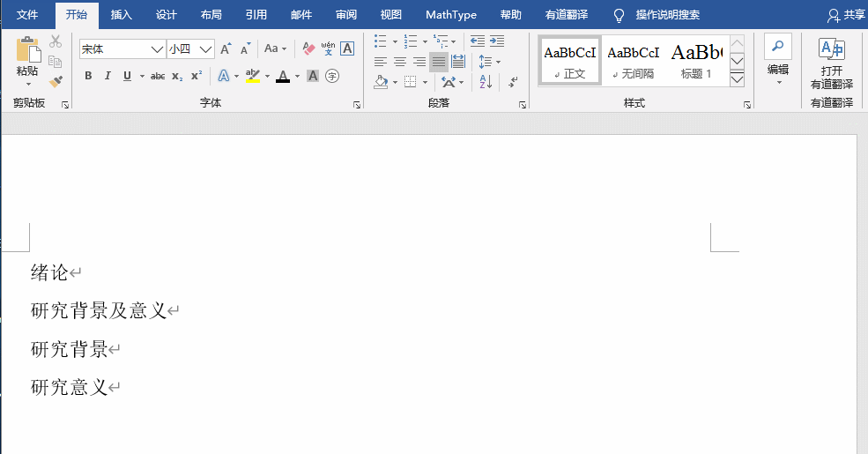Center align text

point(400,62)
